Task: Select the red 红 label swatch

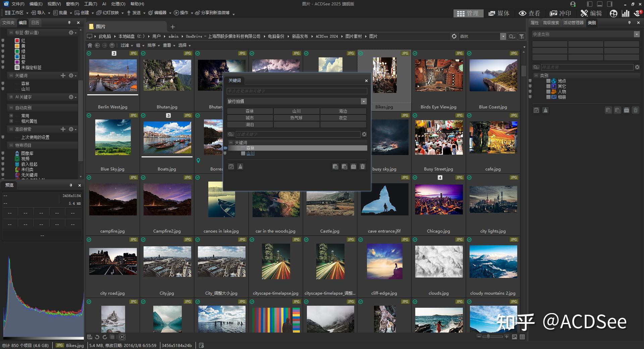Action: pos(17,41)
